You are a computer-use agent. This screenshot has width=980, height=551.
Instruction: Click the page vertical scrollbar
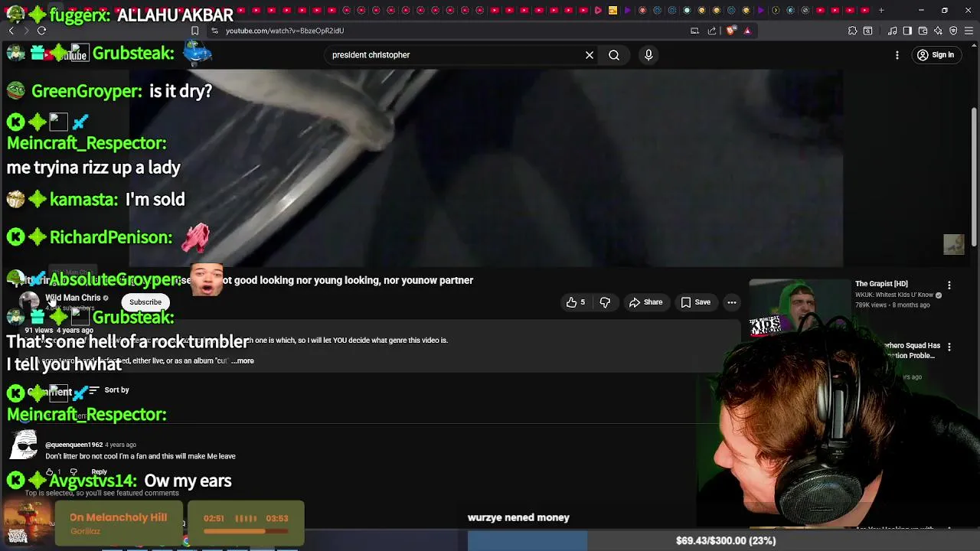coord(974,176)
